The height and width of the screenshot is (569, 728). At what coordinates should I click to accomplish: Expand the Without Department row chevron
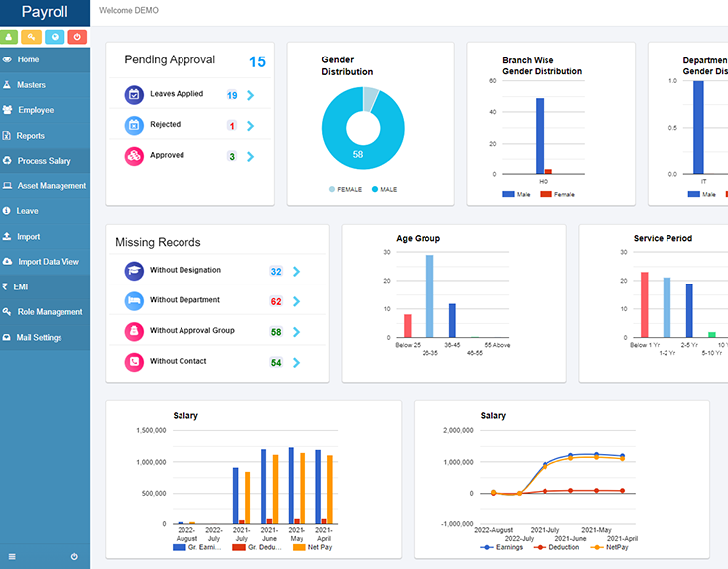(x=297, y=301)
